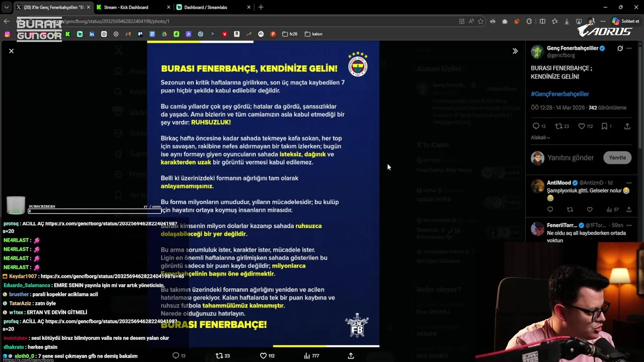This screenshot has height=362, width=644.
Task: Open the LinkedIn bookmark
Action: 92,34
